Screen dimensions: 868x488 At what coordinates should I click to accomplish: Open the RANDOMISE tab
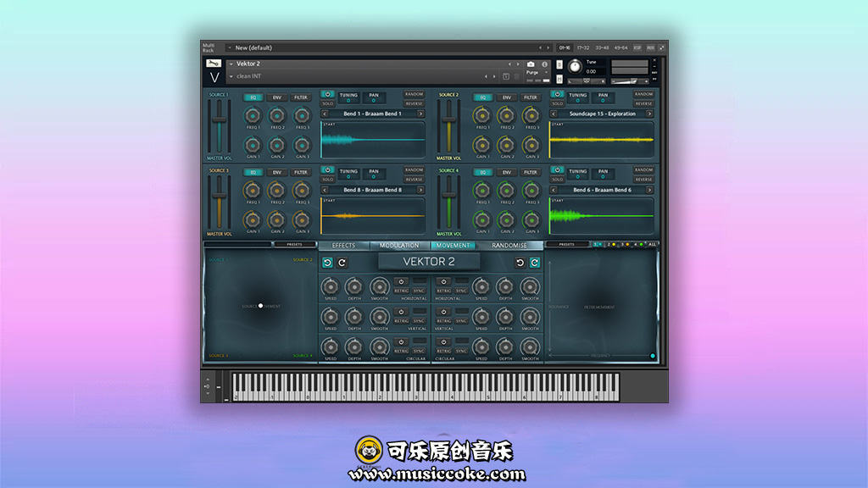coord(509,245)
